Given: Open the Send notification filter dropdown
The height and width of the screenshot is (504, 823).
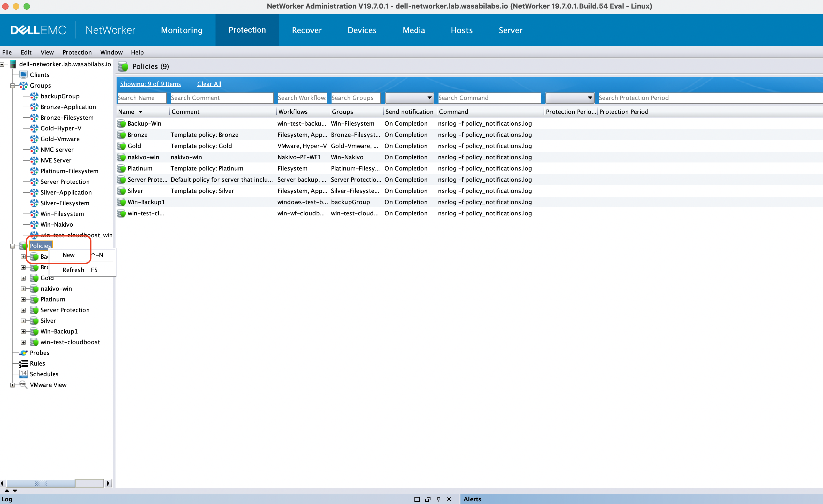Looking at the screenshot, I should pos(410,98).
